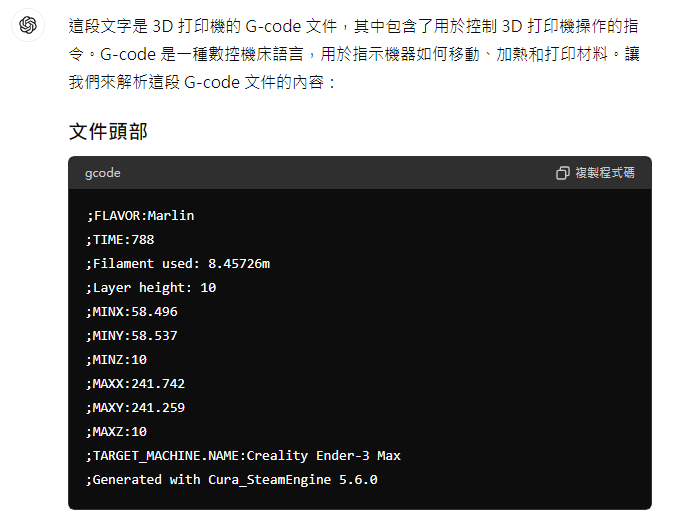
Task: Click the copy code clipboard icon
Action: pyautogui.click(x=562, y=173)
